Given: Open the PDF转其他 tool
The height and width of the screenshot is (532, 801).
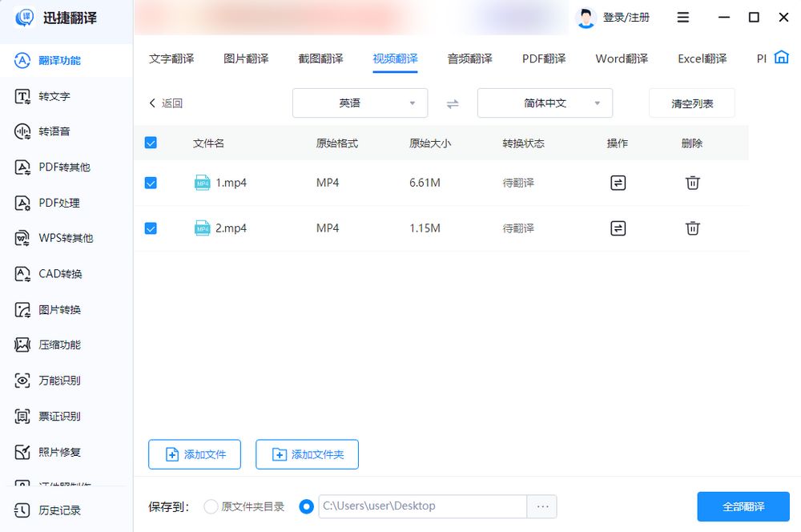Looking at the screenshot, I should [x=56, y=167].
